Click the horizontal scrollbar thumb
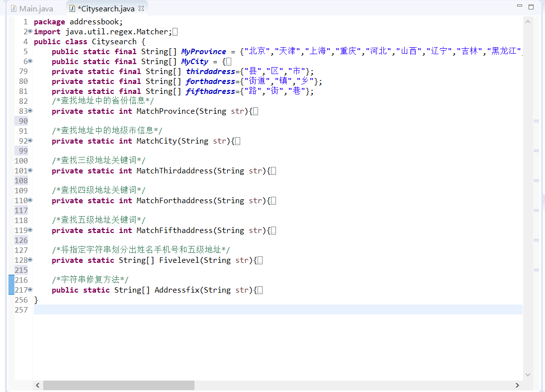 (x=118, y=385)
